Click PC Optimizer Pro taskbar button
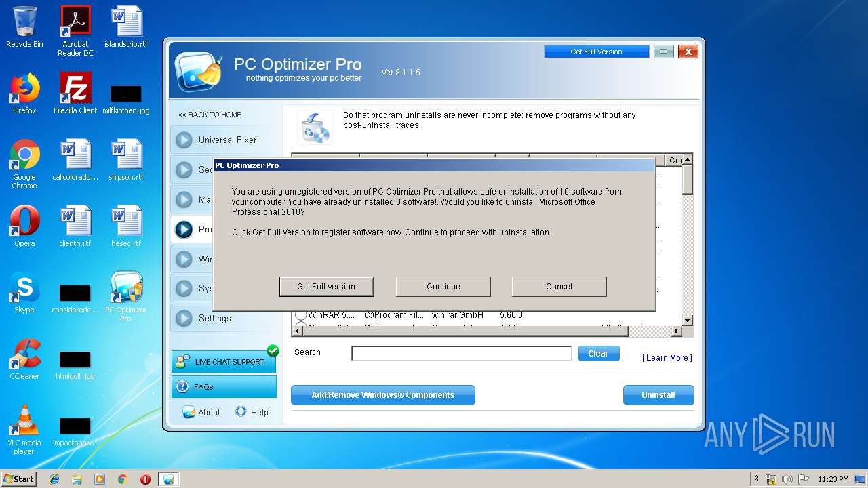Screen dimensions: 868x488 (x=169, y=479)
